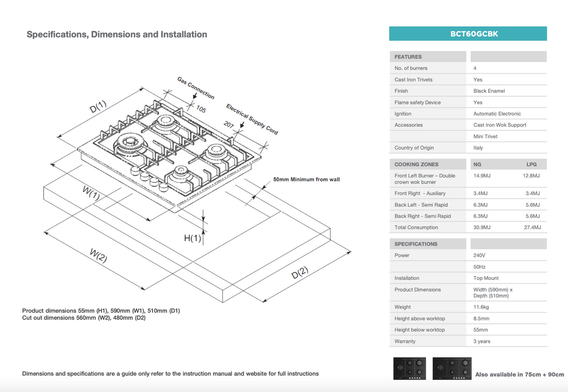Click the Gas Connection arrow label
568x392 pixels.
click(195, 88)
